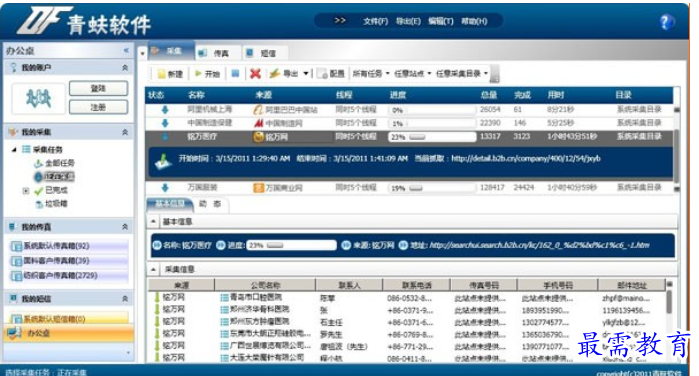The height and width of the screenshot is (376, 699).
Task: Switch to the 传真 fax tab
Action: coord(218,53)
